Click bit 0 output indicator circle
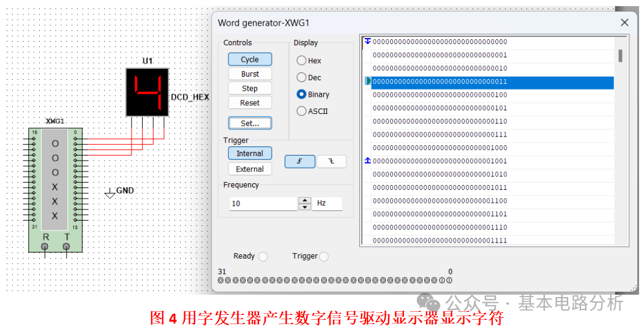 pos(449,281)
